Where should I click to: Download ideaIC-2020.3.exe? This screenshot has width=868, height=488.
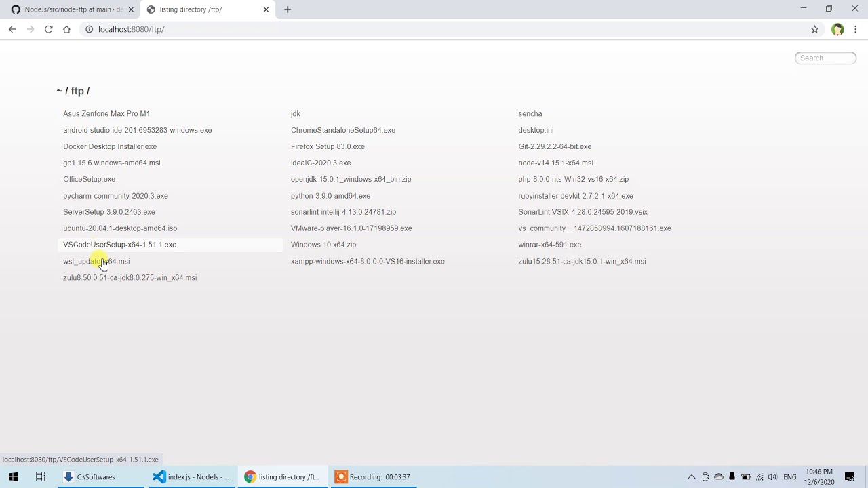click(x=321, y=163)
